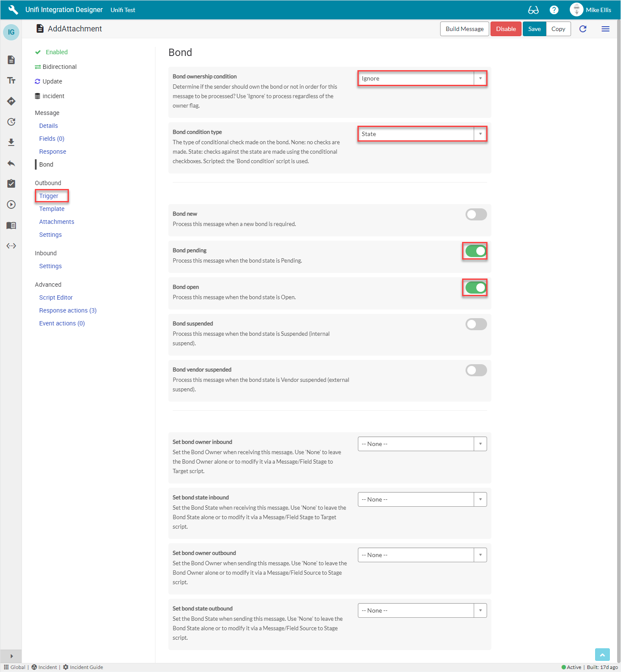
Task: Click the glasses icon in top header
Action: 533,10
